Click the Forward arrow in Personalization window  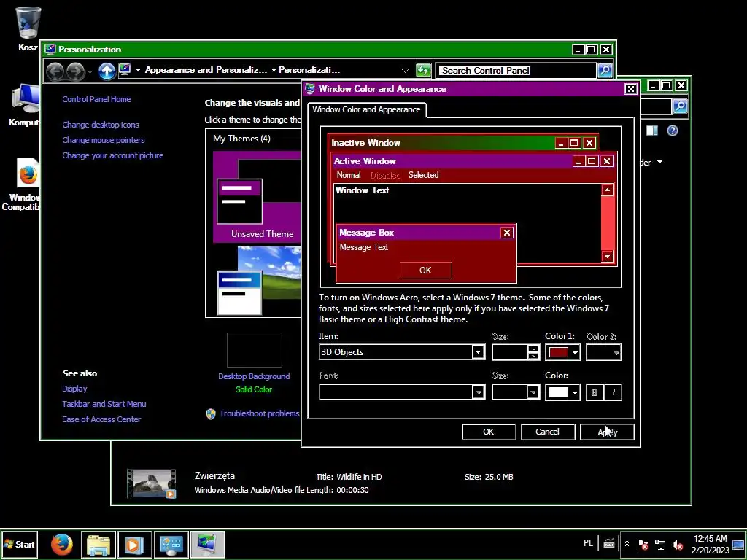point(75,71)
